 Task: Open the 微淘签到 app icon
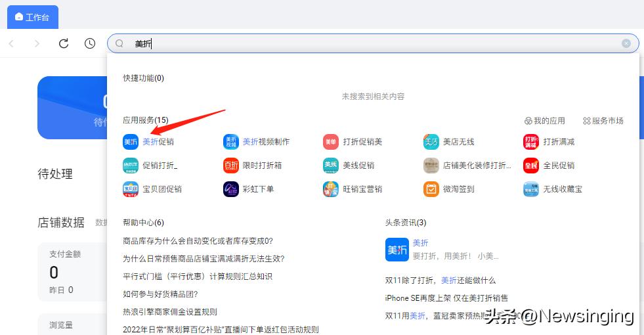coord(431,189)
